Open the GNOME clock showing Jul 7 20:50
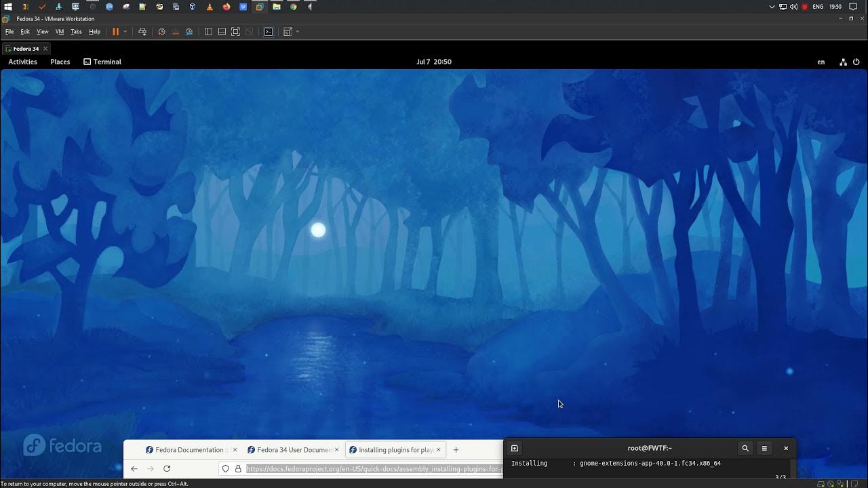 [x=434, y=62]
